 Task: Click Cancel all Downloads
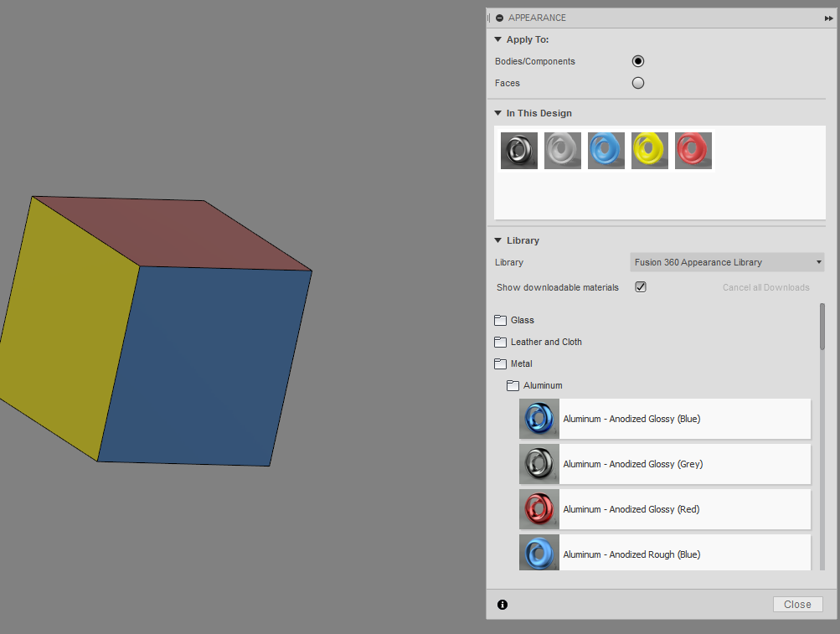pyautogui.click(x=765, y=287)
